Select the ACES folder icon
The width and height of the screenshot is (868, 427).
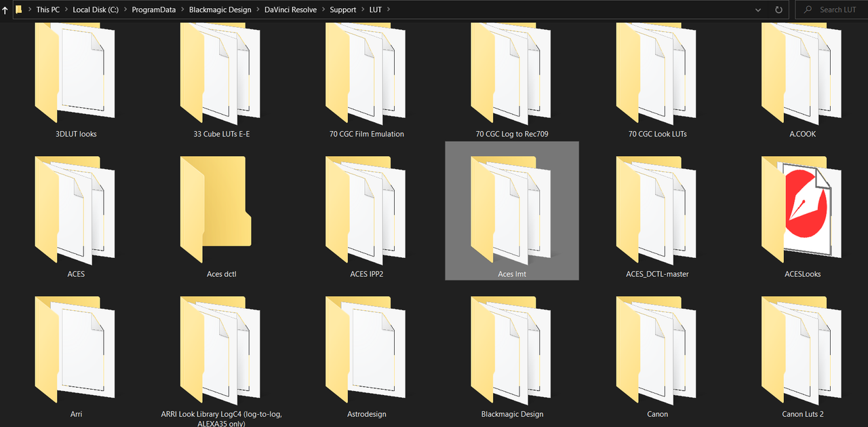pos(75,210)
